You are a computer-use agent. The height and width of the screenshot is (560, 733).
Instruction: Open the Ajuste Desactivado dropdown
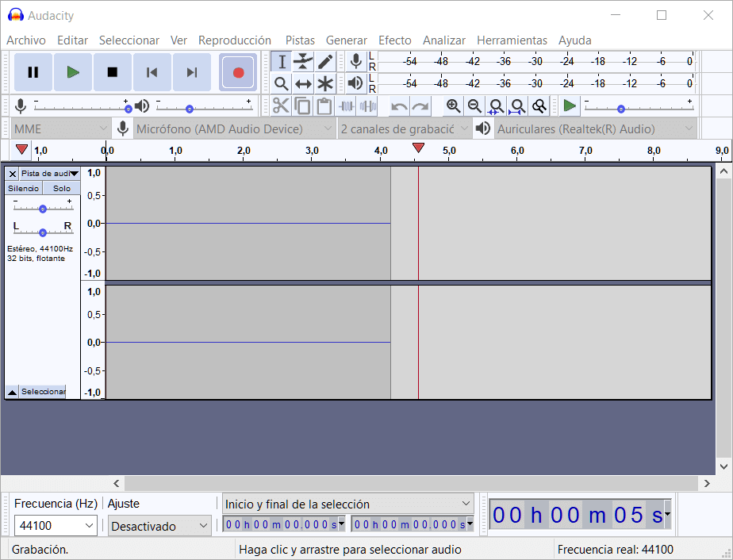click(x=159, y=527)
